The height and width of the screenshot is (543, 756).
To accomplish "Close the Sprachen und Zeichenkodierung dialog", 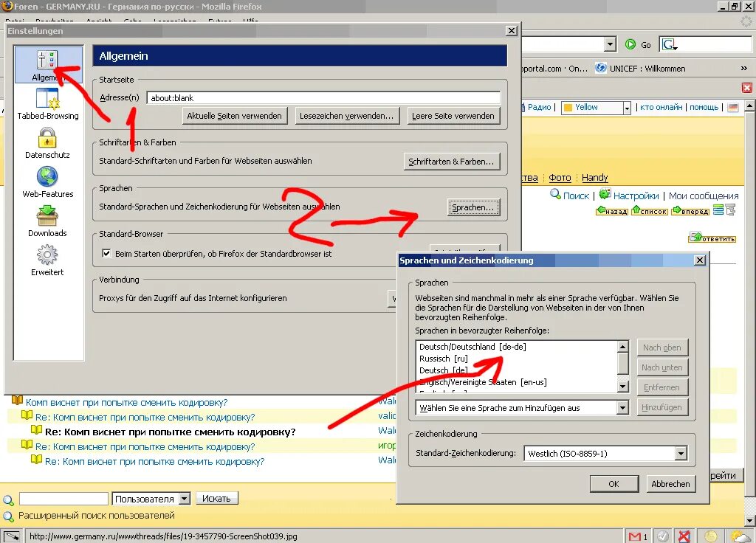I will coord(700,260).
